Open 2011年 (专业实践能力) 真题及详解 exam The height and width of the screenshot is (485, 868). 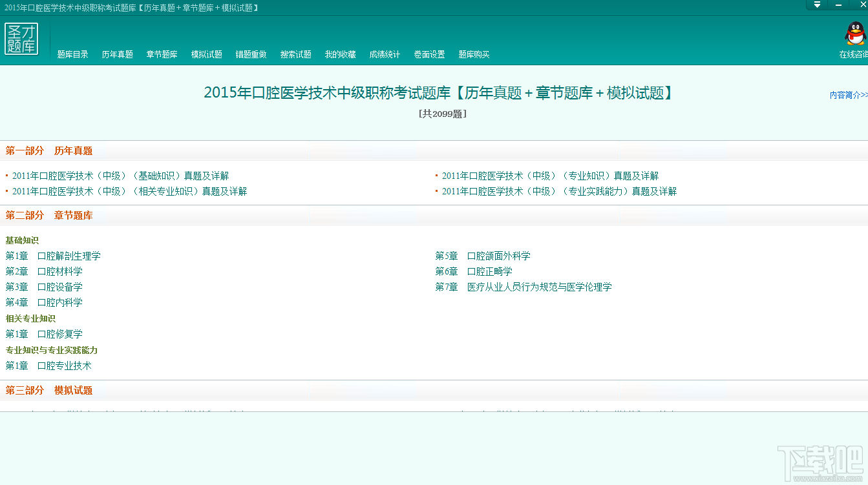pyautogui.click(x=559, y=191)
